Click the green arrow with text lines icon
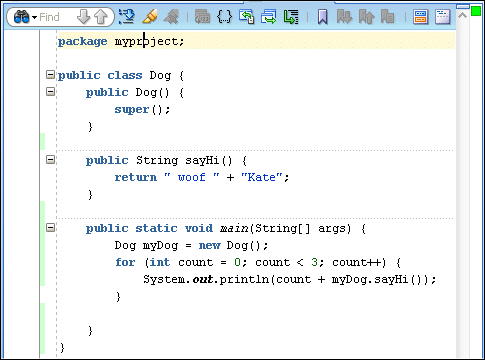 [x=291, y=17]
